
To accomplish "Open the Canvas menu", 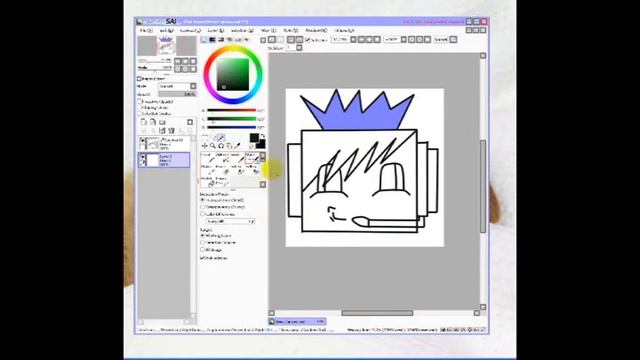I will [x=190, y=31].
